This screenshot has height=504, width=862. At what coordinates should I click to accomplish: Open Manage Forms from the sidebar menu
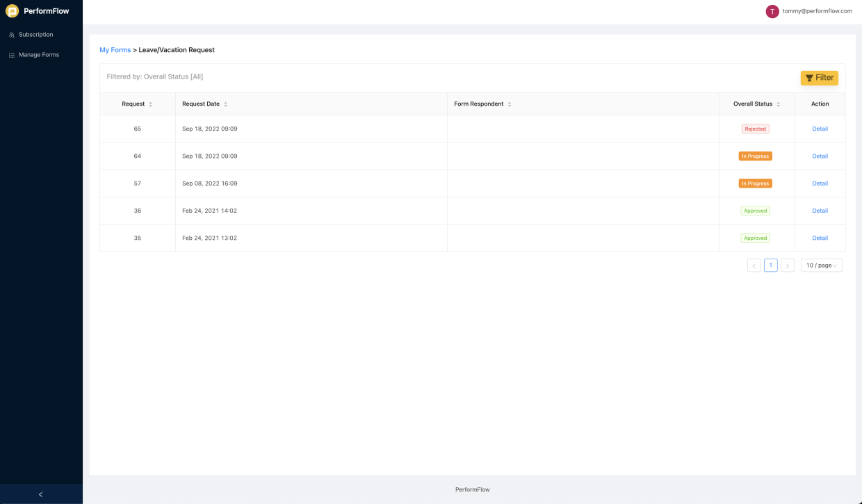38,54
